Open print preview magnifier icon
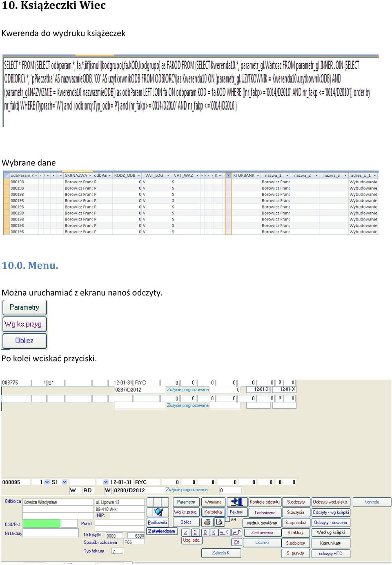Screen dimensions: 392x565 219,522
